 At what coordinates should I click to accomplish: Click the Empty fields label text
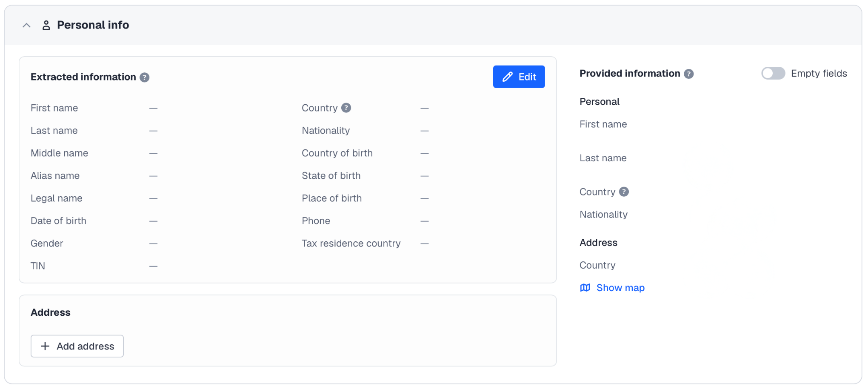[x=819, y=74]
